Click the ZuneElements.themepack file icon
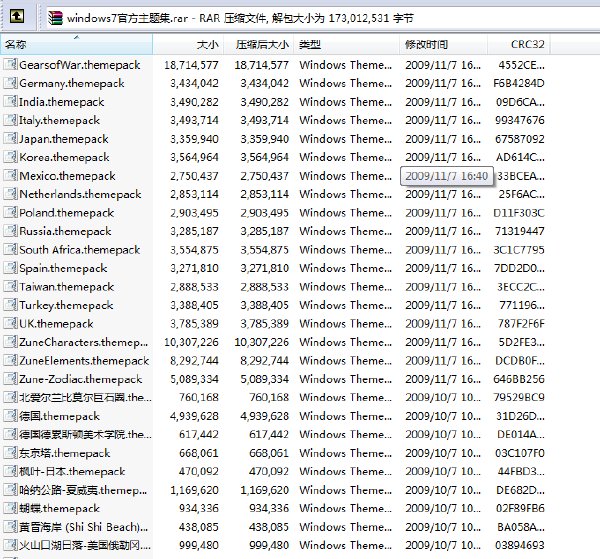This screenshot has height=559, width=600. pos(10,360)
